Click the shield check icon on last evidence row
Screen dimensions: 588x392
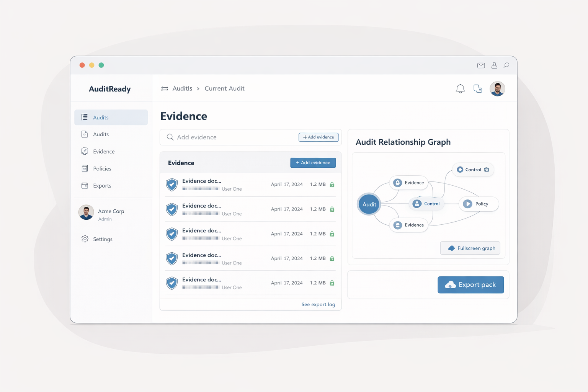[172, 283]
